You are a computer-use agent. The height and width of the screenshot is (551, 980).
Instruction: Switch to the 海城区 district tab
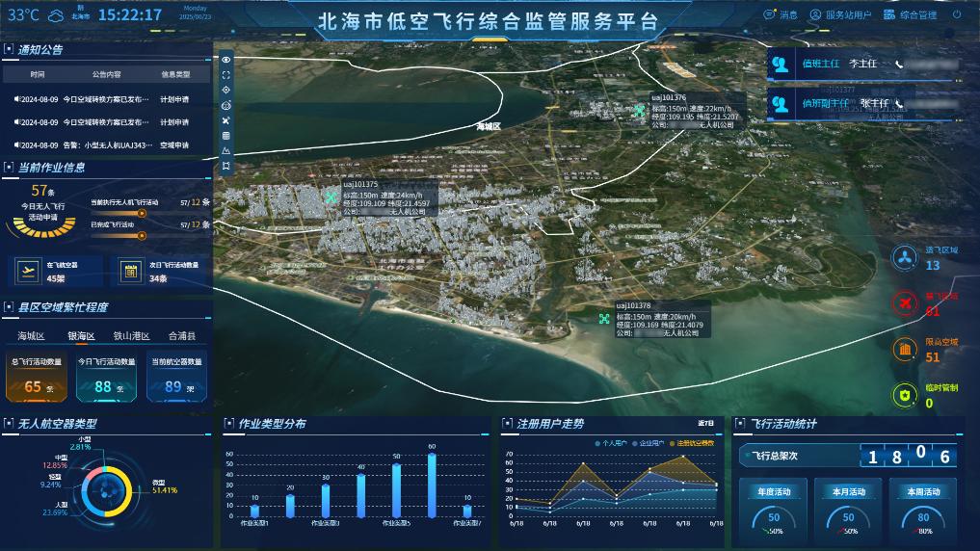[31, 336]
